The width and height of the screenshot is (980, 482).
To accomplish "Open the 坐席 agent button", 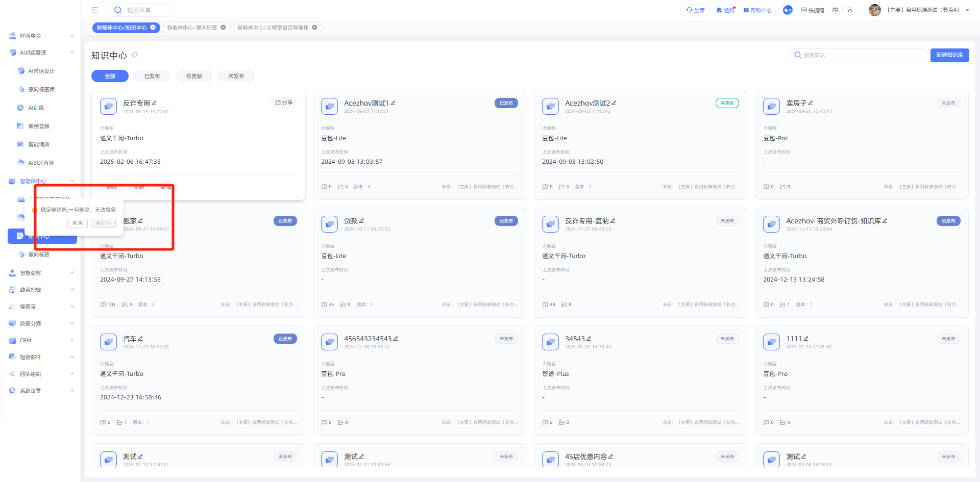I will click(695, 10).
